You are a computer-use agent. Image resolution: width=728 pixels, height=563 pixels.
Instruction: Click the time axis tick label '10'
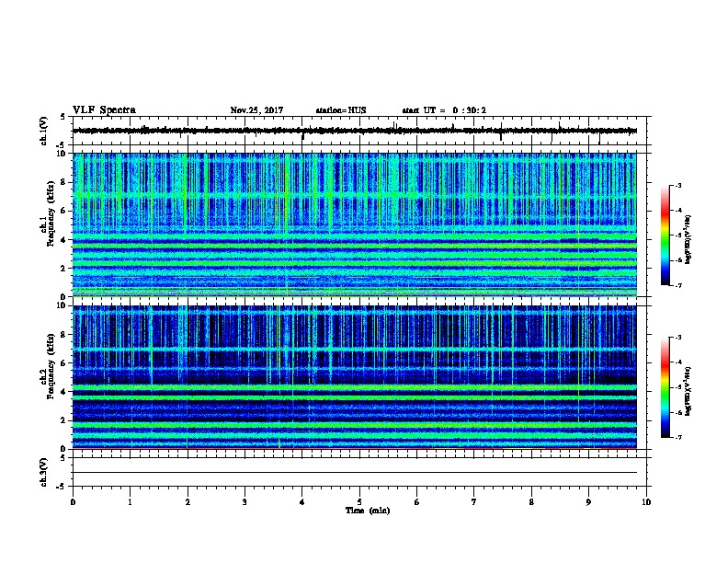(646, 502)
